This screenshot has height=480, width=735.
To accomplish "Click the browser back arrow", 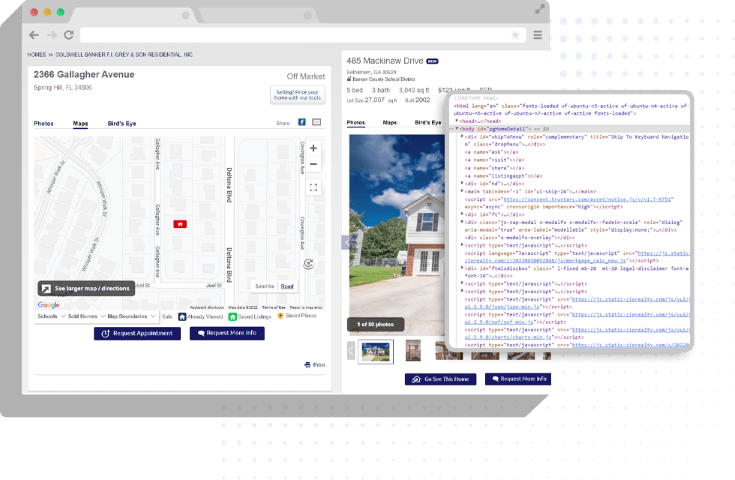I will (x=34, y=35).
